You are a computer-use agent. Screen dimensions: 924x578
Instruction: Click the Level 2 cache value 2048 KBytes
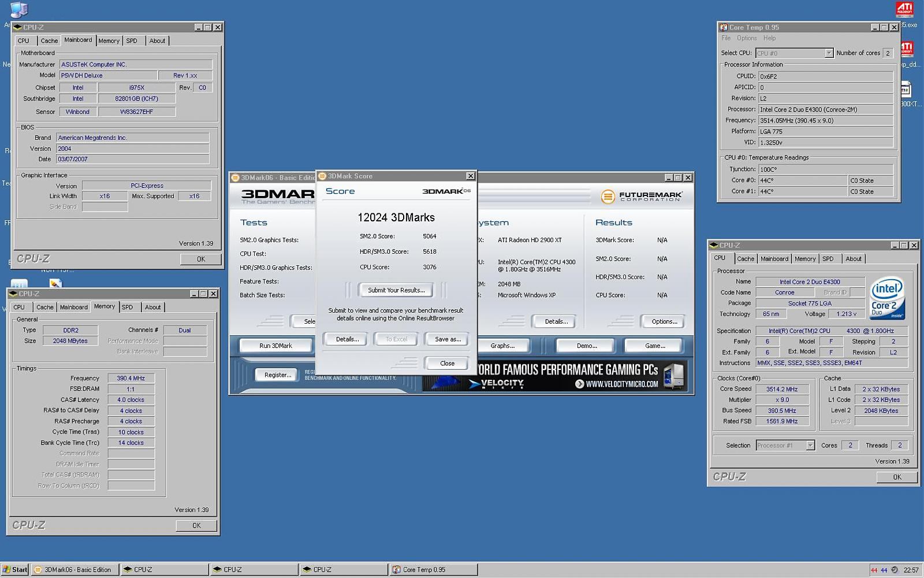click(x=881, y=410)
